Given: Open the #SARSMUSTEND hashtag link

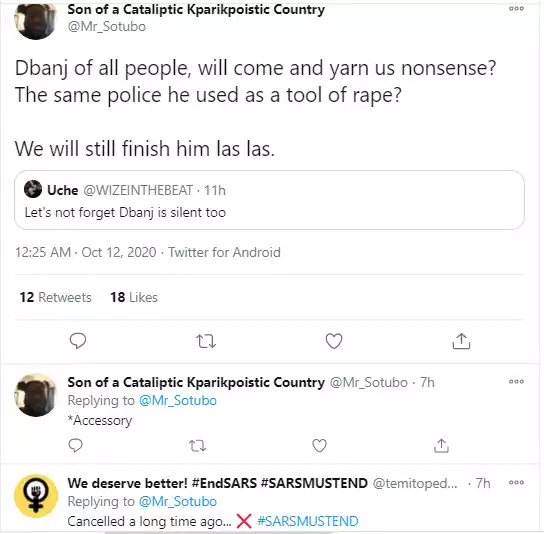Looking at the screenshot, I should click(x=308, y=521).
